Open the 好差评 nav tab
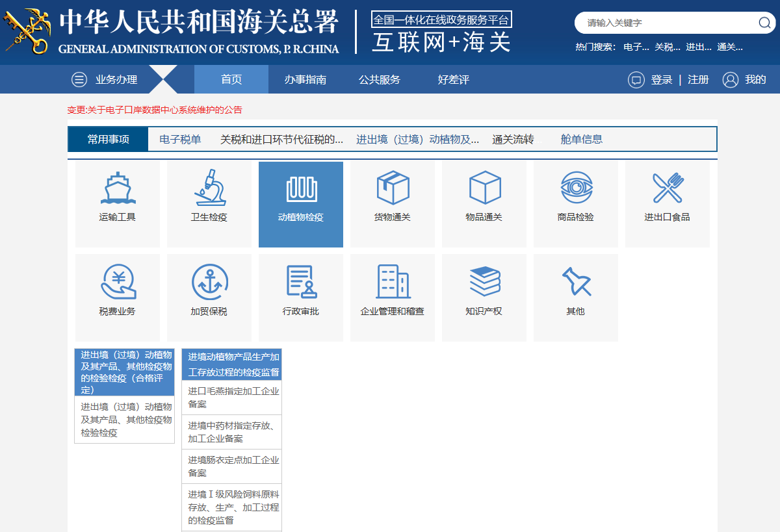Image resolution: width=780 pixels, height=532 pixels. pyautogui.click(x=454, y=79)
